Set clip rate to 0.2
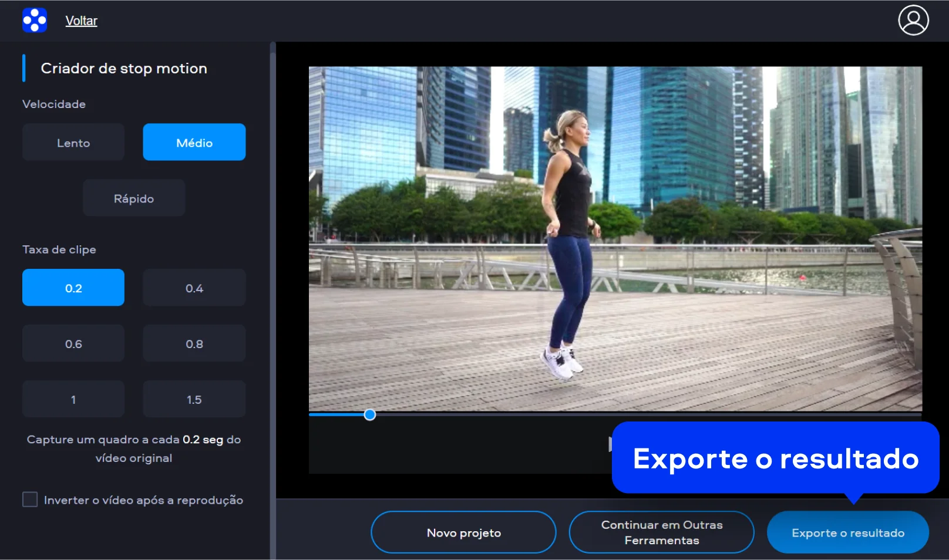 [x=73, y=288]
